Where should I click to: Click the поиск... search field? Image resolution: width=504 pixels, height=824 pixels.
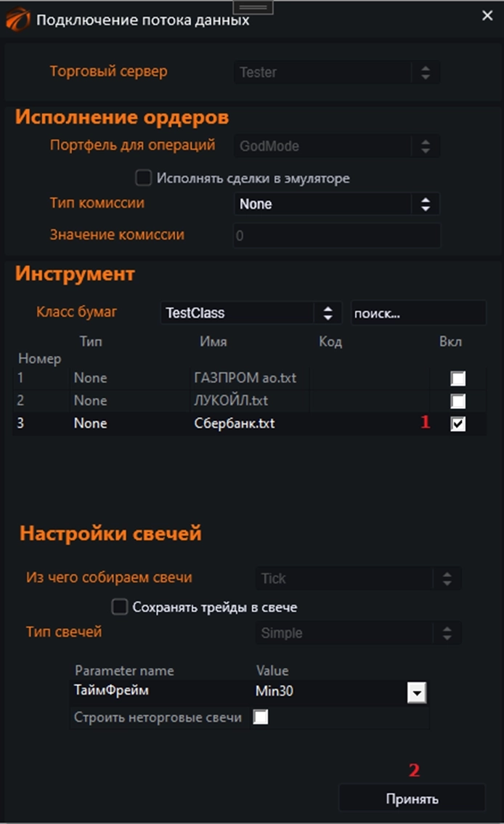(418, 312)
